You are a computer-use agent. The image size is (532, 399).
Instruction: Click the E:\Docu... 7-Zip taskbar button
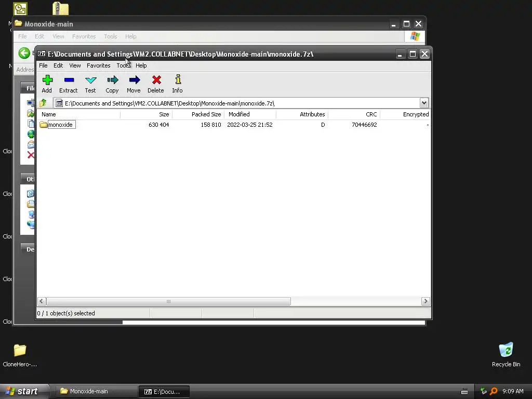click(164, 392)
